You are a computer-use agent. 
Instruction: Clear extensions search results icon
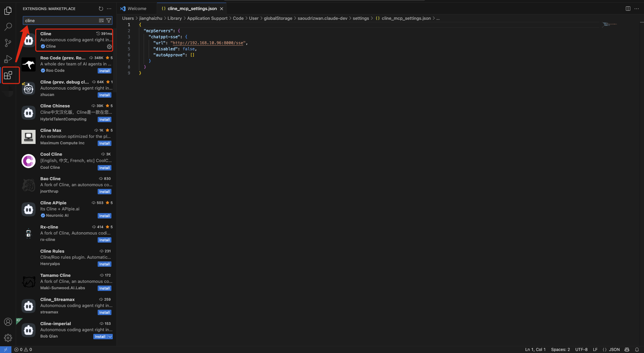click(101, 20)
